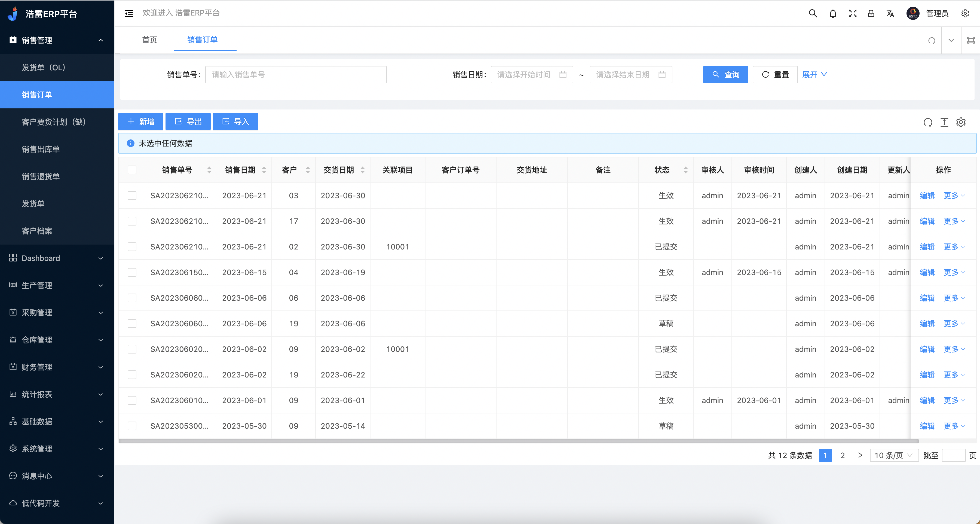Open 更多 dropdown for customer 03 row

pyautogui.click(x=954, y=196)
